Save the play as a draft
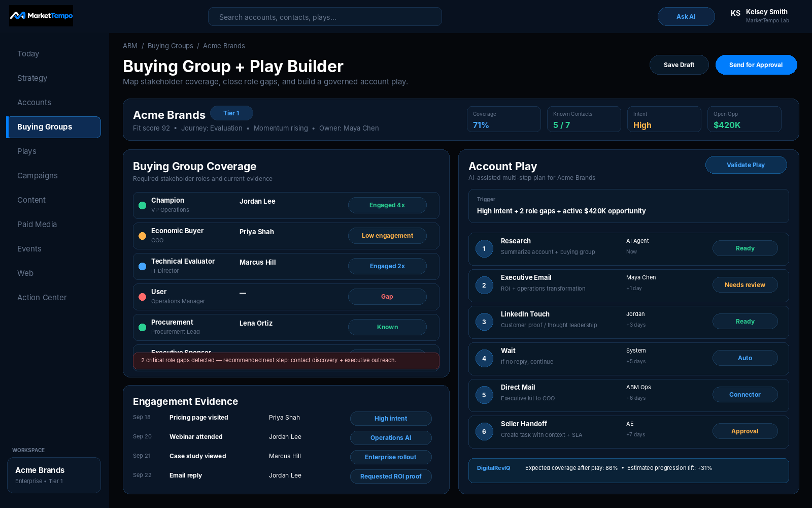Viewport: 812px width, 508px height. pyautogui.click(x=679, y=65)
